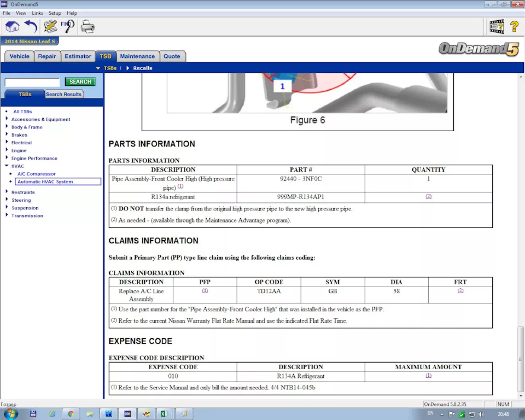Select the Search Results panel tab
Image resolution: width=525 pixels, height=420 pixels.
click(x=64, y=94)
